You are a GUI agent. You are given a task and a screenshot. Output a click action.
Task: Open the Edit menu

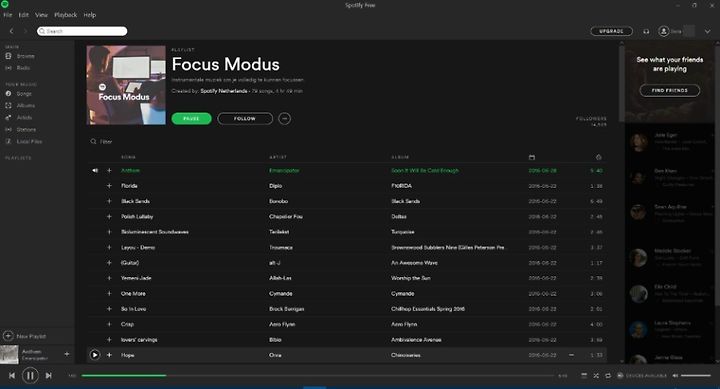point(23,15)
